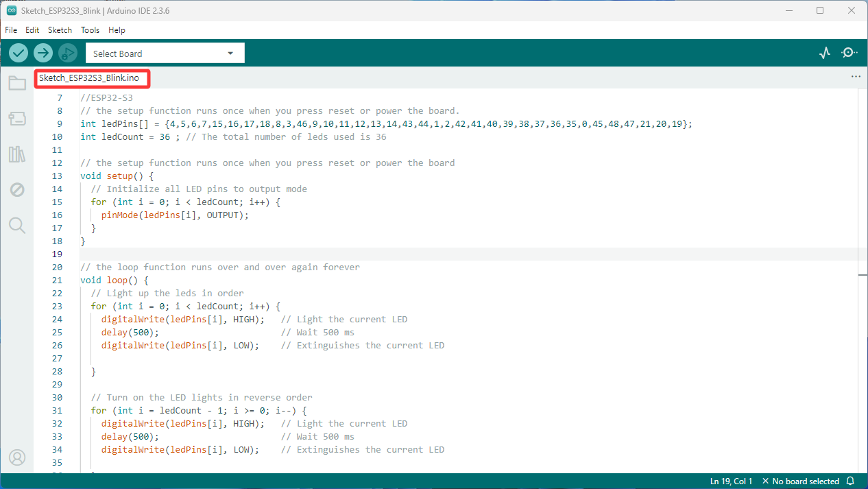
Task: Select the Sketch_ESP32S3_Blink.ino tab
Action: click(89, 78)
